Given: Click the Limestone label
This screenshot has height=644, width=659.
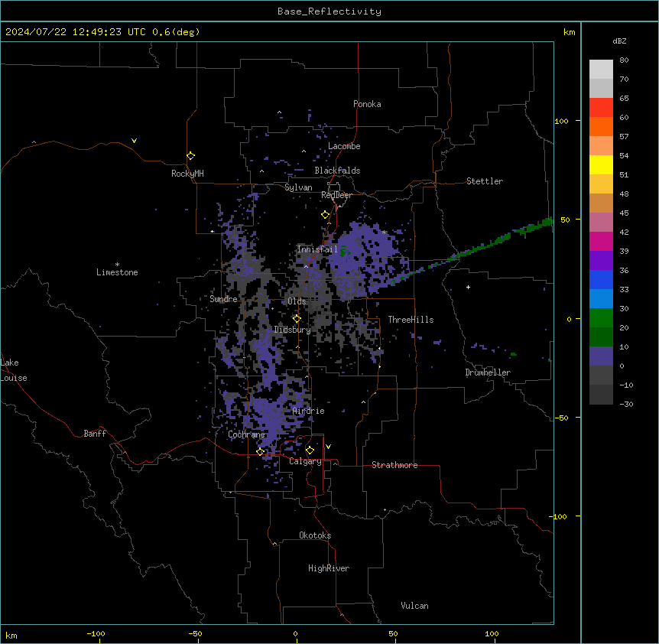Looking at the screenshot, I should click(117, 272).
